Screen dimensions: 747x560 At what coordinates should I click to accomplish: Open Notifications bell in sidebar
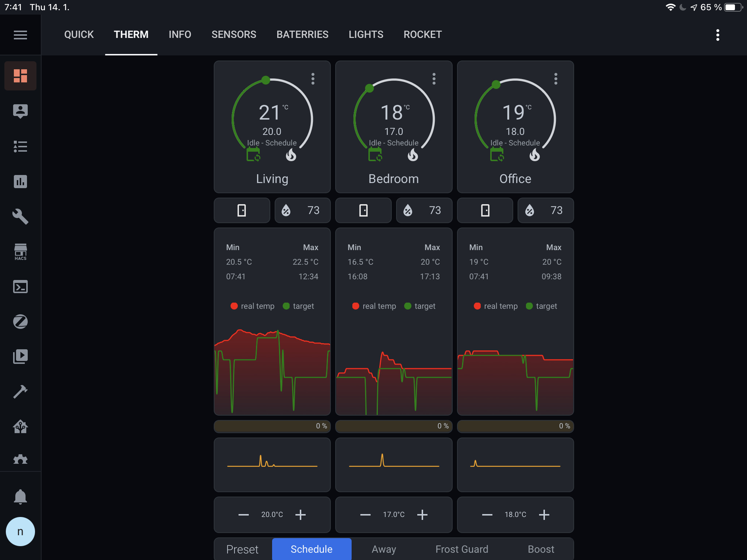point(20,497)
